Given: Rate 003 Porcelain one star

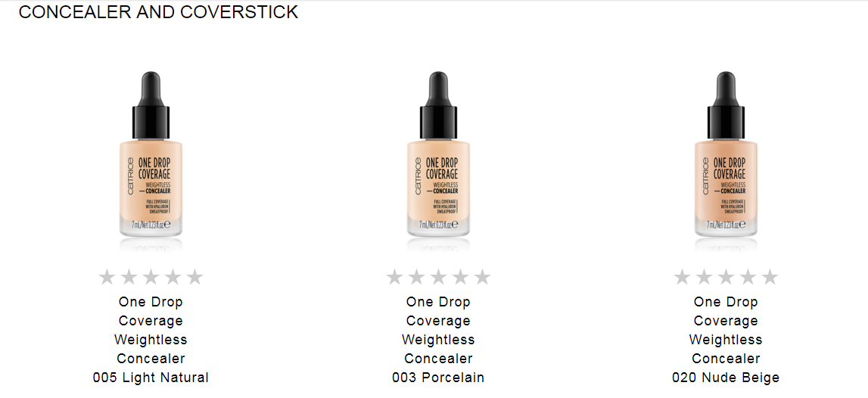Looking at the screenshot, I should click(x=394, y=277).
